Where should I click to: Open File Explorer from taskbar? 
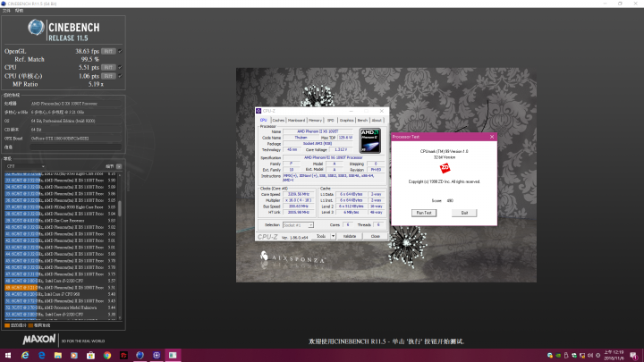58,356
